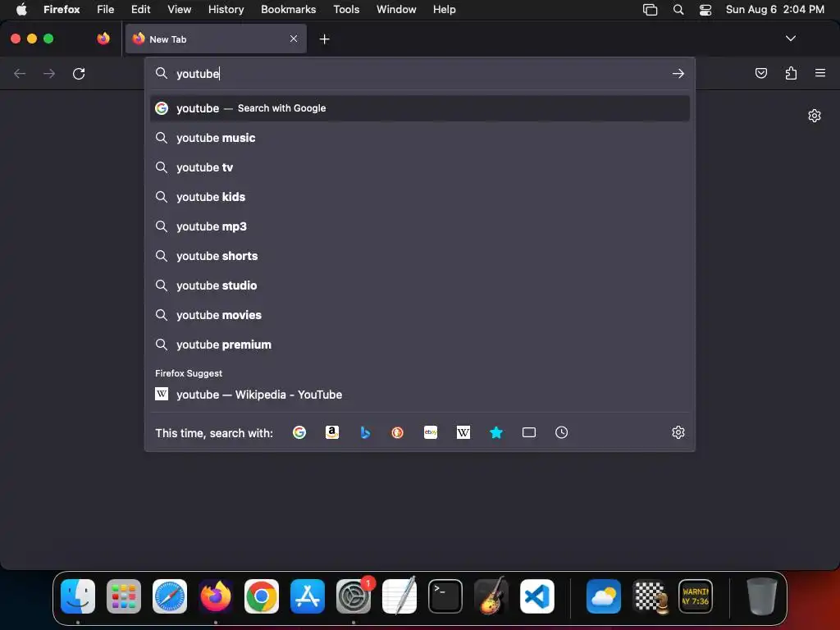Choose the 'youtube mp3' suggestion

(419, 226)
